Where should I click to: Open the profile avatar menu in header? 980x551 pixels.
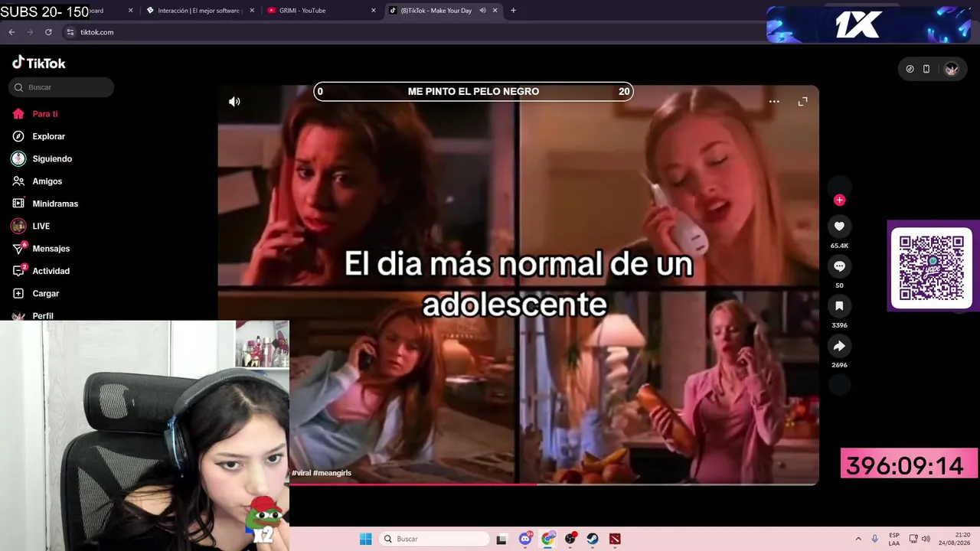[x=951, y=69]
